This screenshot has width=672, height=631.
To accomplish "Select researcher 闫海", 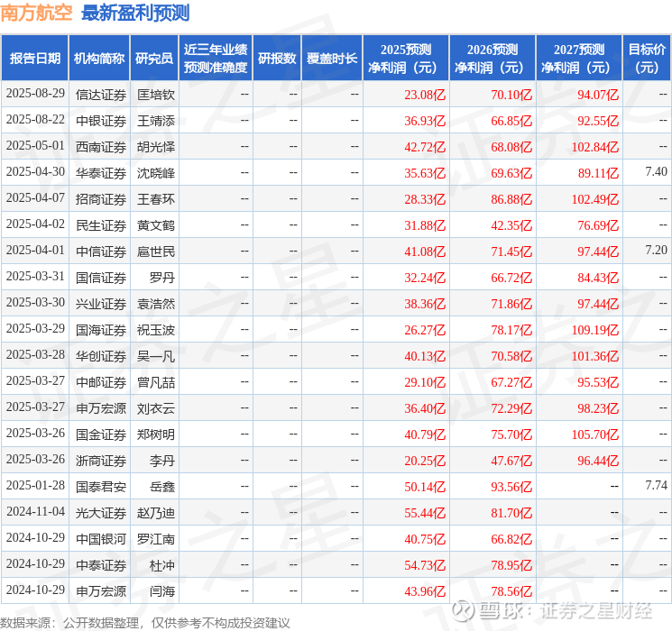I will (162, 590).
